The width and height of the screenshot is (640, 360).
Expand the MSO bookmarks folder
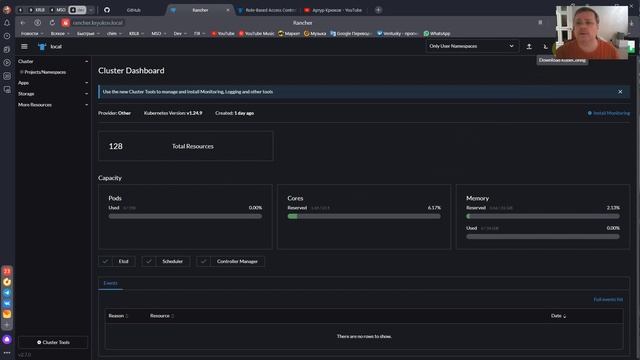point(158,33)
